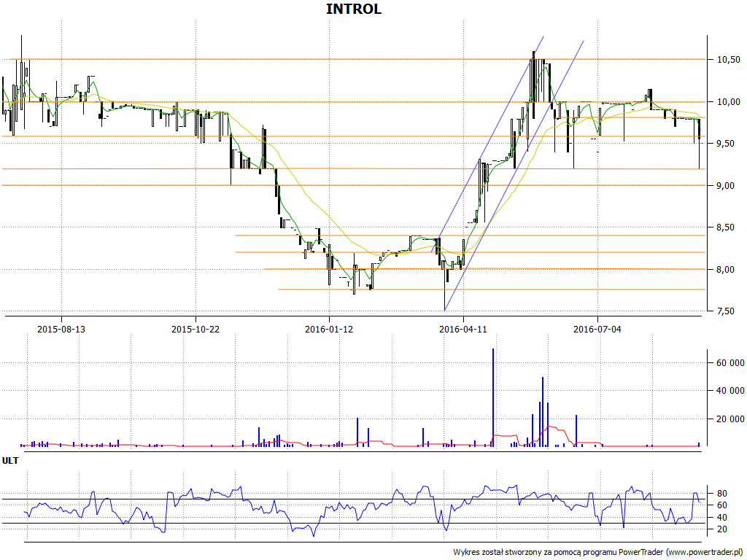747x560 pixels.
Task: Click the ULT 80 level label
Action: 721,494
